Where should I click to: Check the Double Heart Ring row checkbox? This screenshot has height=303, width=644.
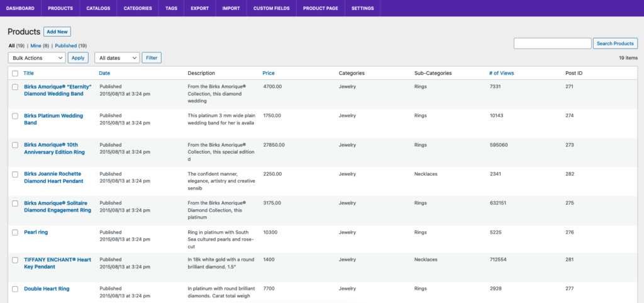click(15, 289)
